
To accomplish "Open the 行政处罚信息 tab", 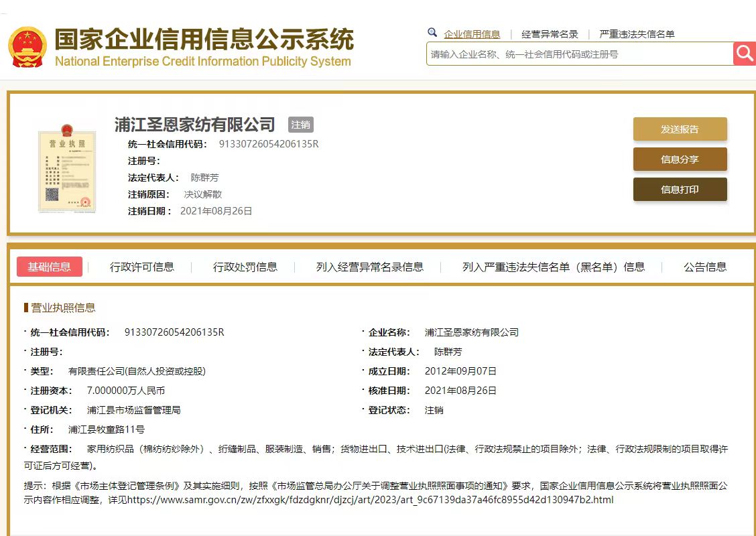I will click(x=245, y=267).
